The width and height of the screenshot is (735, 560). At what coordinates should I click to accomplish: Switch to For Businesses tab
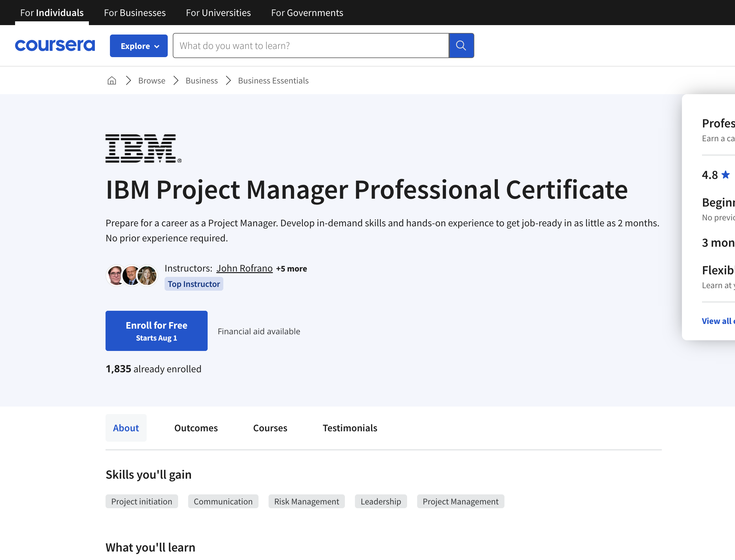click(135, 13)
